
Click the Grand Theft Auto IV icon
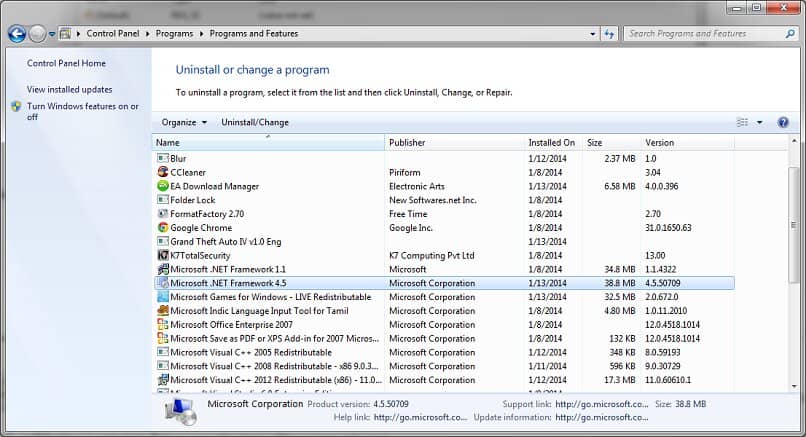tap(163, 242)
